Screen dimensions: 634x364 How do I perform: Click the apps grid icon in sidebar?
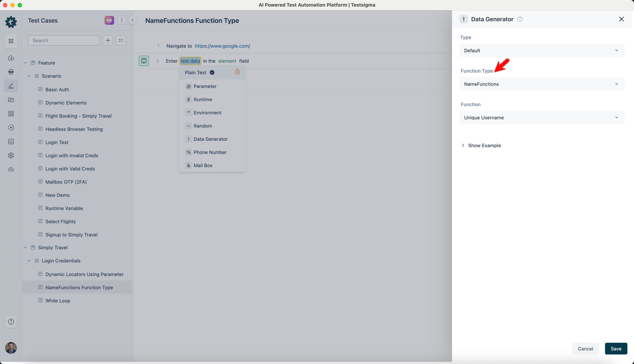tap(11, 41)
